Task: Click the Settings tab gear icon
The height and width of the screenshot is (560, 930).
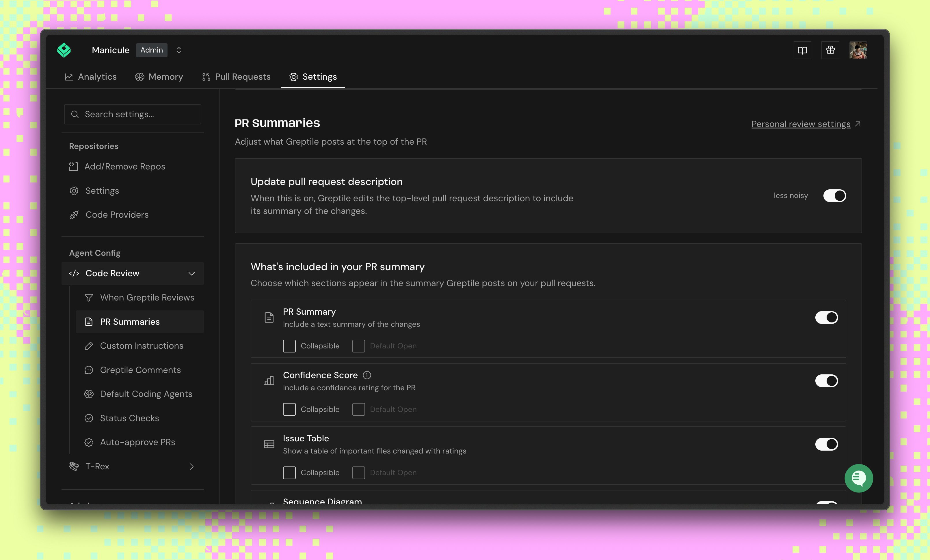Action: coord(294,77)
